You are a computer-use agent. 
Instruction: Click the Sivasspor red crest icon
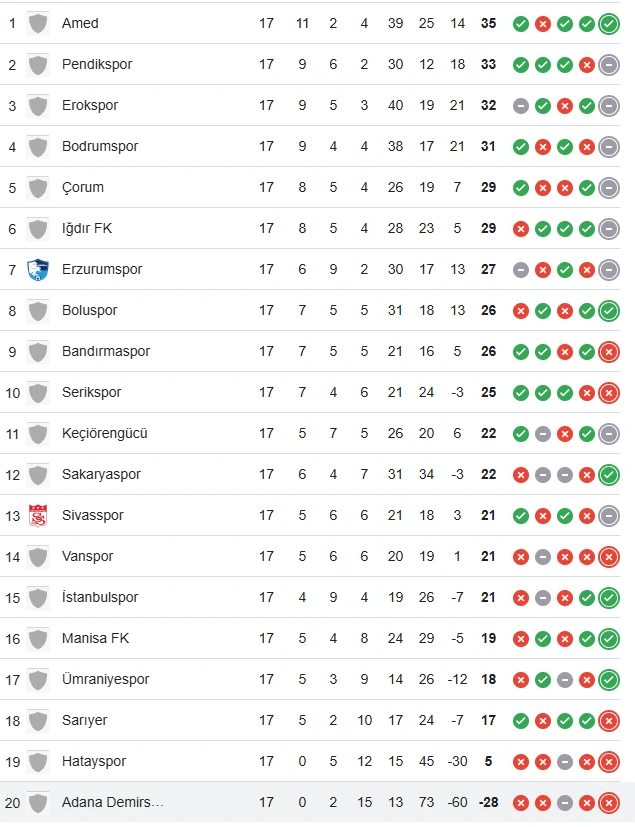click(x=37, y=515)
